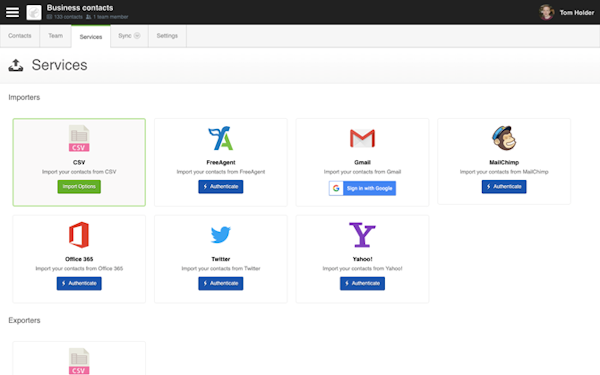
Task: Open the Sync tab
Action: [129, 36]
